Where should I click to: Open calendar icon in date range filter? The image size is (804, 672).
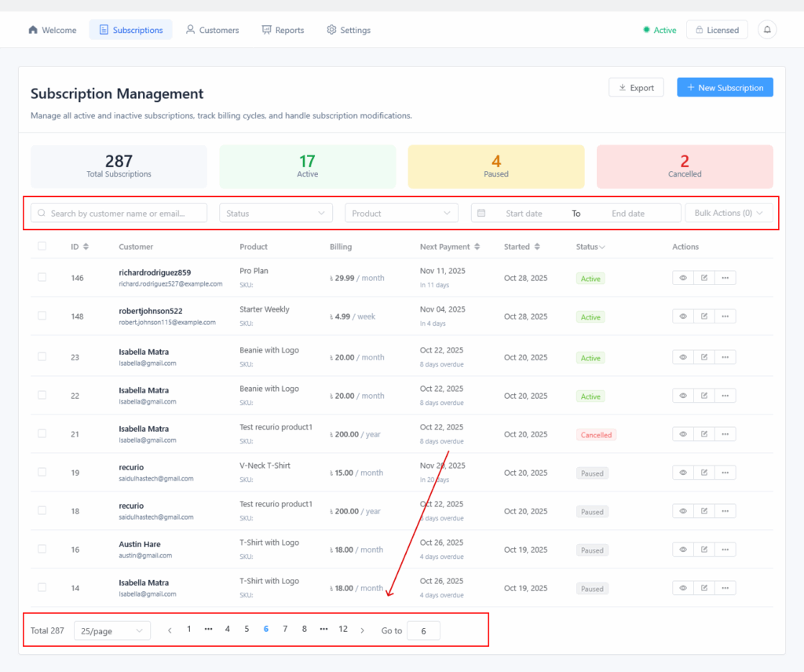[482, 213]
